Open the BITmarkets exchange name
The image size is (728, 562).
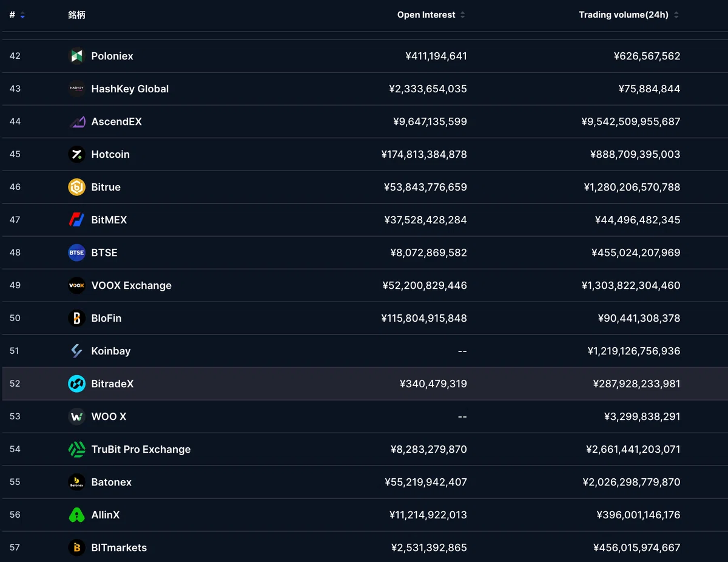pyautogui.click(x=119, y=547)
